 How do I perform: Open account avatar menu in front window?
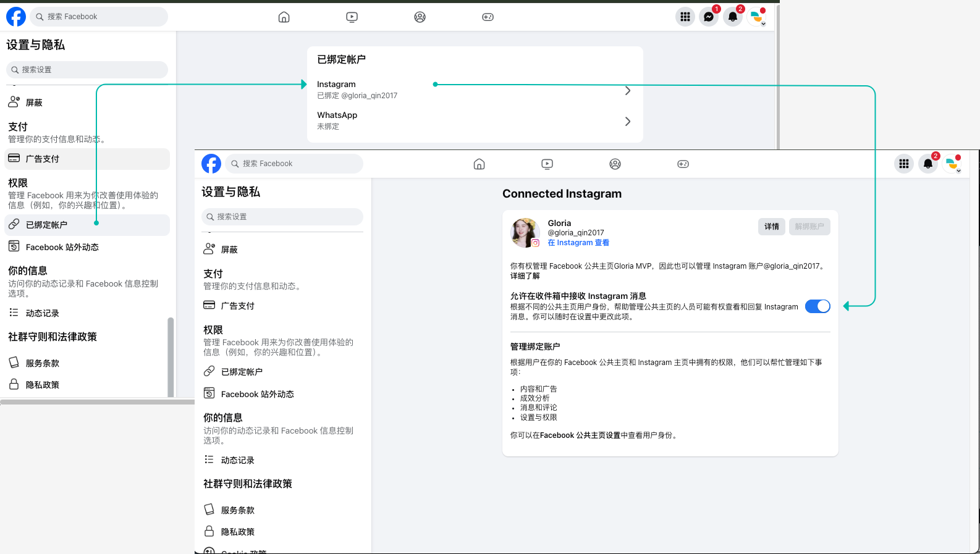pos(952,164)
